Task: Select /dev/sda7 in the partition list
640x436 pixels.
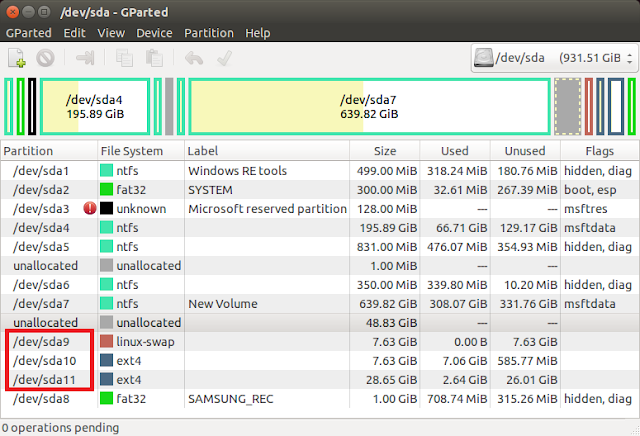Action: 320,304
